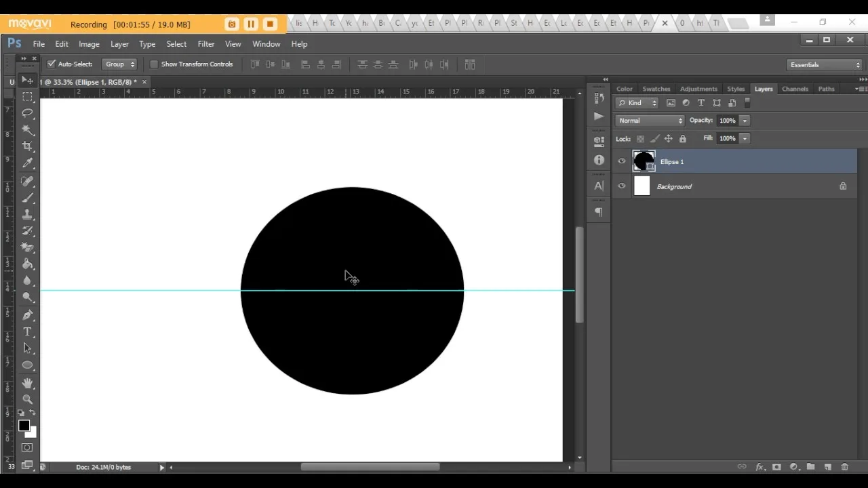The height and width of the screenshot is (488, 868).
Task: Switch to the Swatches tab
Action: [656, 89]
